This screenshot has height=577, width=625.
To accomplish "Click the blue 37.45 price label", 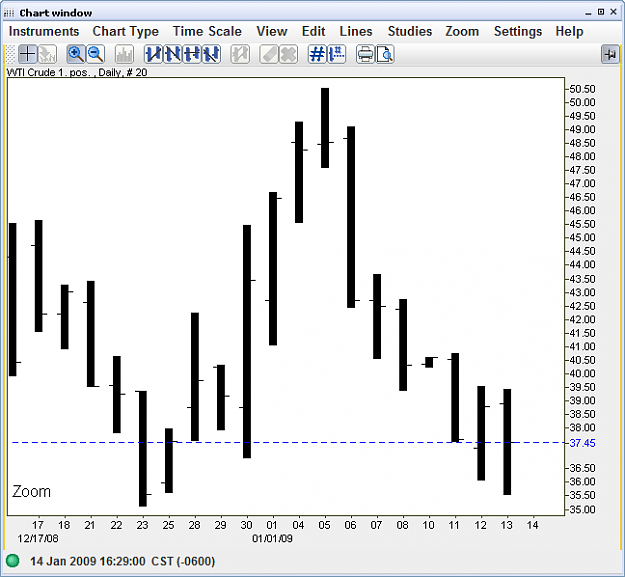I will (x=582, y=443).
